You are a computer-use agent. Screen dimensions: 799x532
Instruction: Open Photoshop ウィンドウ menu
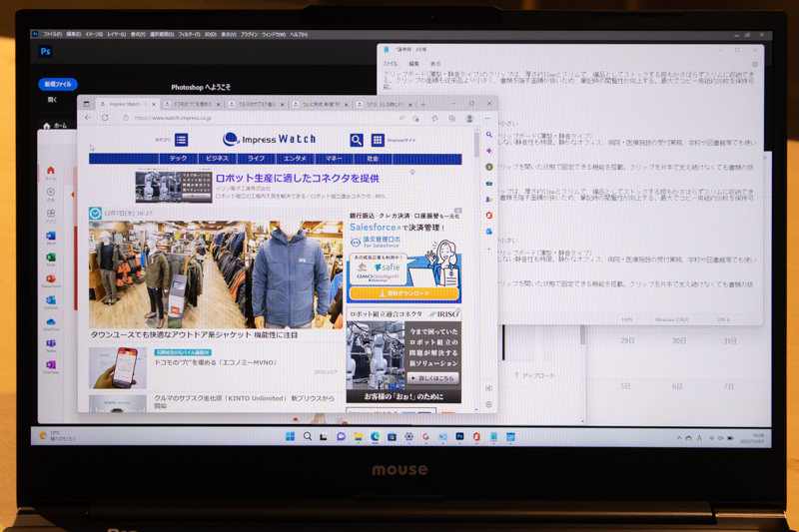click(274, 35)
